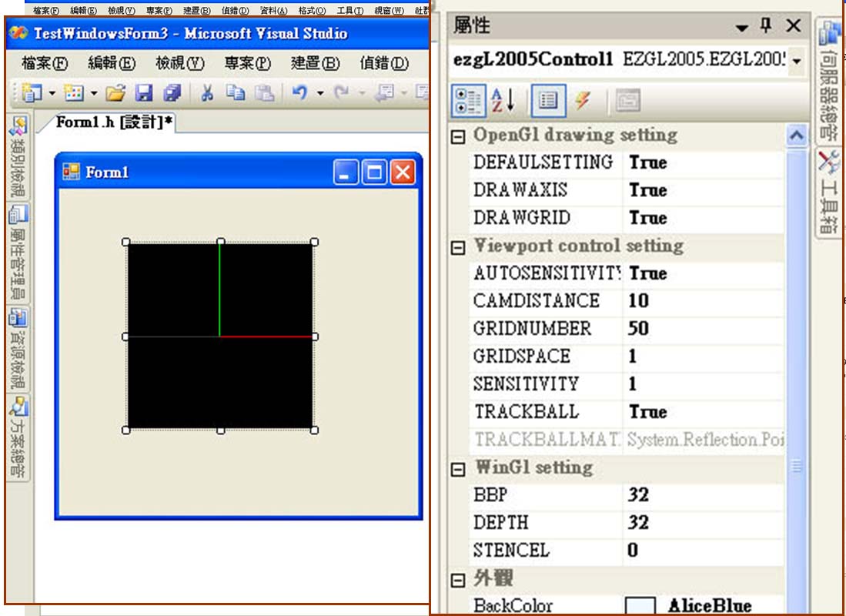Sort properties alphabetically with A-Z icon

pyautogui.click(x=503, y=99)
